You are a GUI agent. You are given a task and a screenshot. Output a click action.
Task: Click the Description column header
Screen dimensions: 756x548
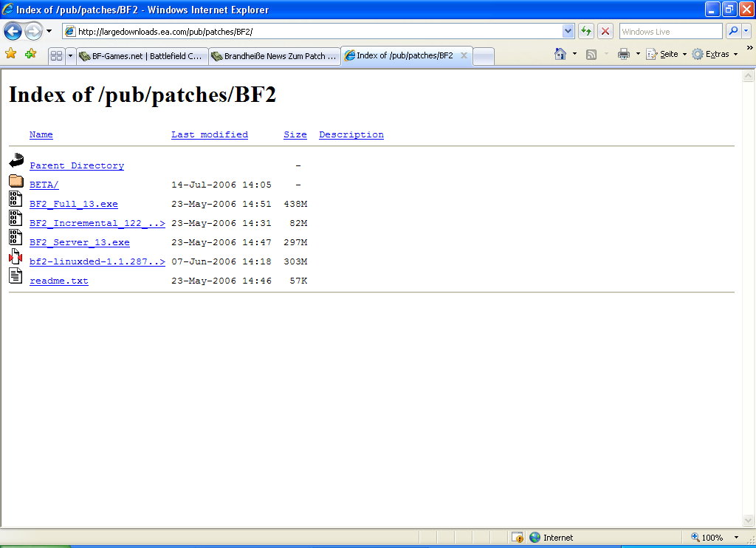coord(351,134)
